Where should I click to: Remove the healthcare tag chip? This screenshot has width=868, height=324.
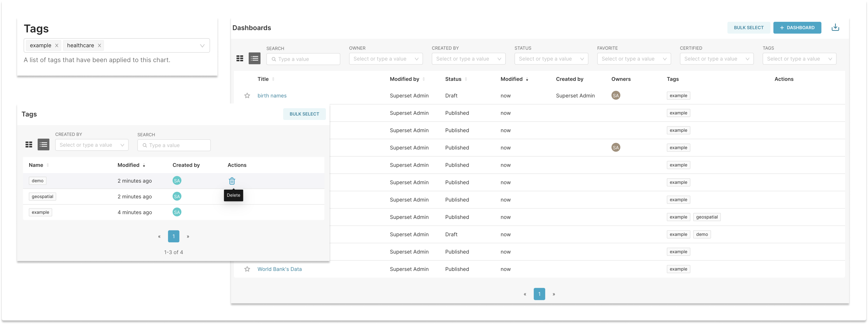click(99, 45)
